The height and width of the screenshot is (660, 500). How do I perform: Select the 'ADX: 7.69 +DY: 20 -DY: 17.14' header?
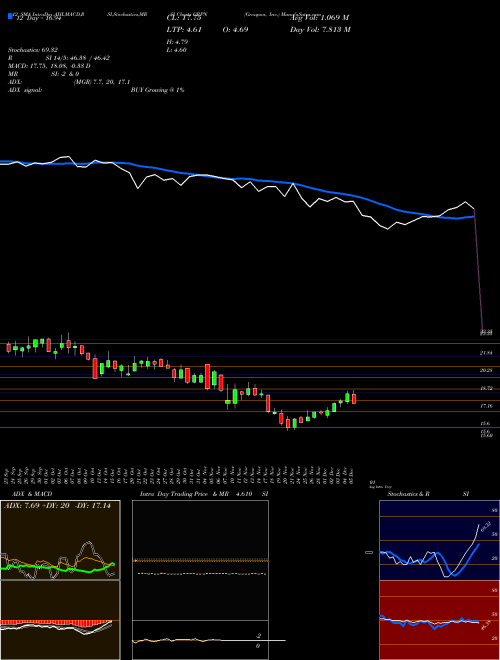pyautogui.click(x=57, y=506)
